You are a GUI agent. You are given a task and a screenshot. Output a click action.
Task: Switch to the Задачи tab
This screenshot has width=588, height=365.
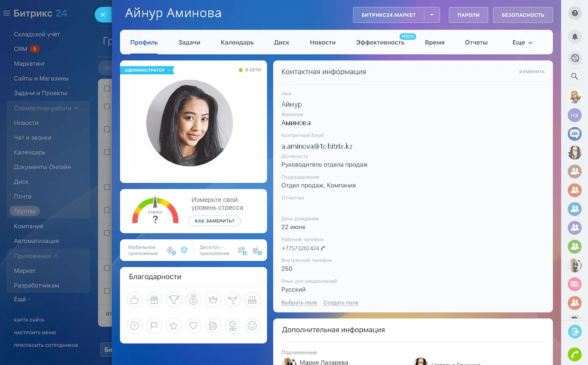coord(189,42)
